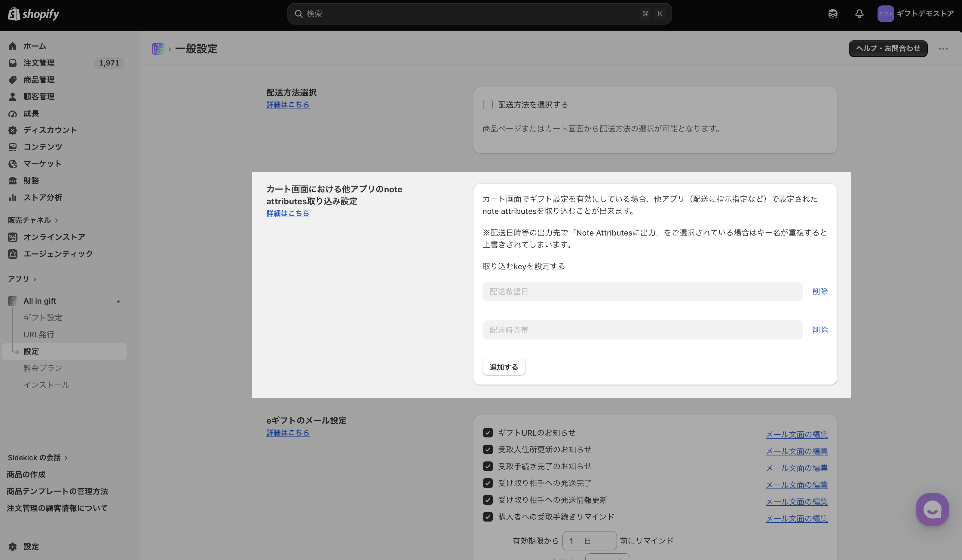Edit mail text for 受け取り相手への発送情報更新
962x560 pixels.
coord(796,502)
